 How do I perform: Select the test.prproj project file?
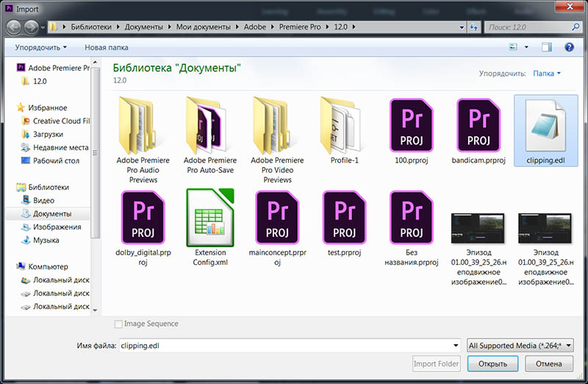pyautogui.click(x=344, y=224)
